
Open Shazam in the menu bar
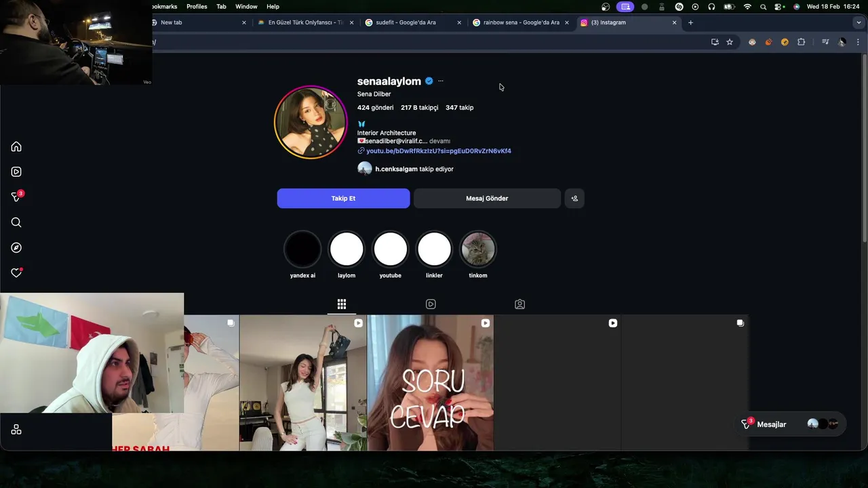(679, 6)
